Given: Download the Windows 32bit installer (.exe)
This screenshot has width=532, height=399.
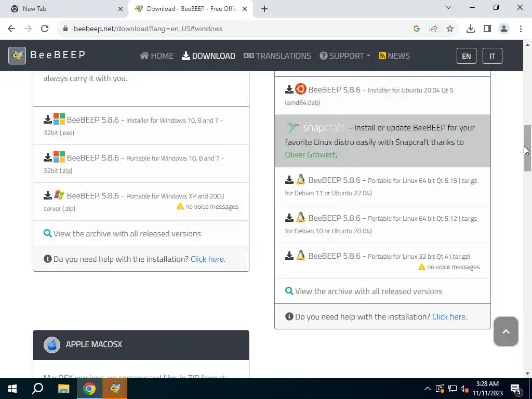Looking at the screenshot, I should coord(141,126).
